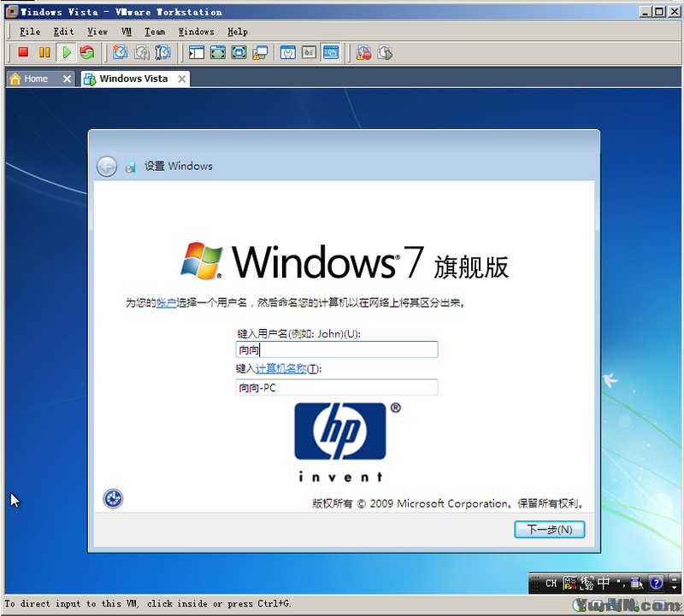Open the Edit menu
Viewport: 684px width, 616px height.
[x=63, y=32]
